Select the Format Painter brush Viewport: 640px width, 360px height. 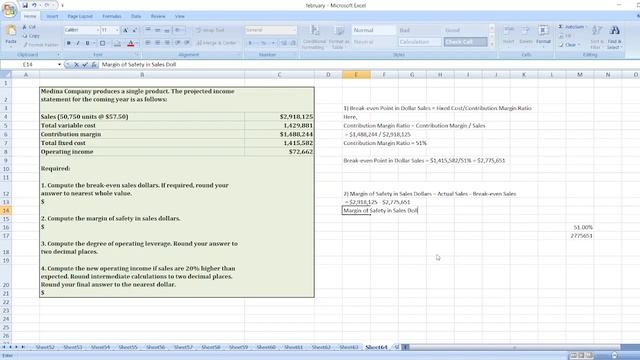41,44
